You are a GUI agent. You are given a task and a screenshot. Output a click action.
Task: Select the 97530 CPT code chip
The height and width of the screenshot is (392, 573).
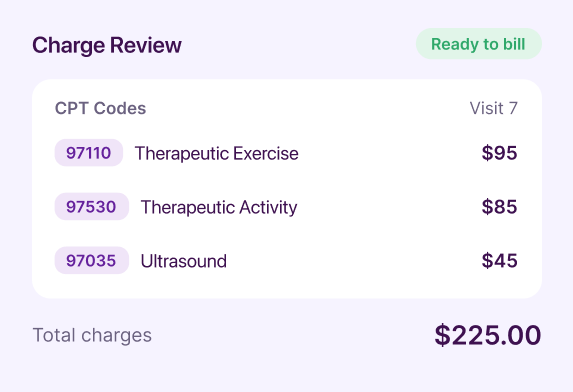(92, 207)
